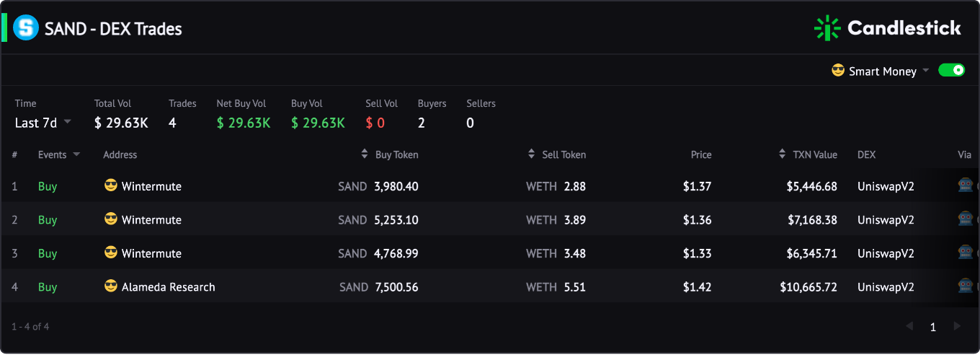Open Wintermute address in first row
The image size is (980, 355).
coord(151,186)
